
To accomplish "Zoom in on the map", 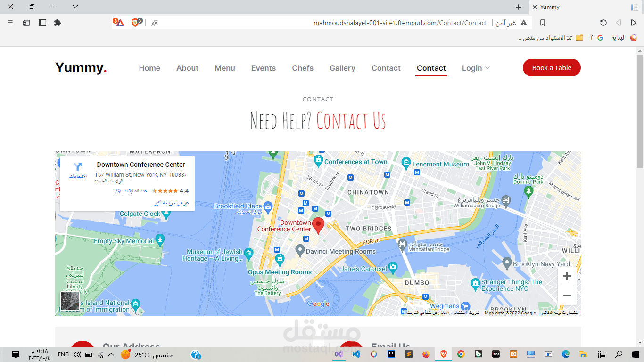I will [567, 276].
